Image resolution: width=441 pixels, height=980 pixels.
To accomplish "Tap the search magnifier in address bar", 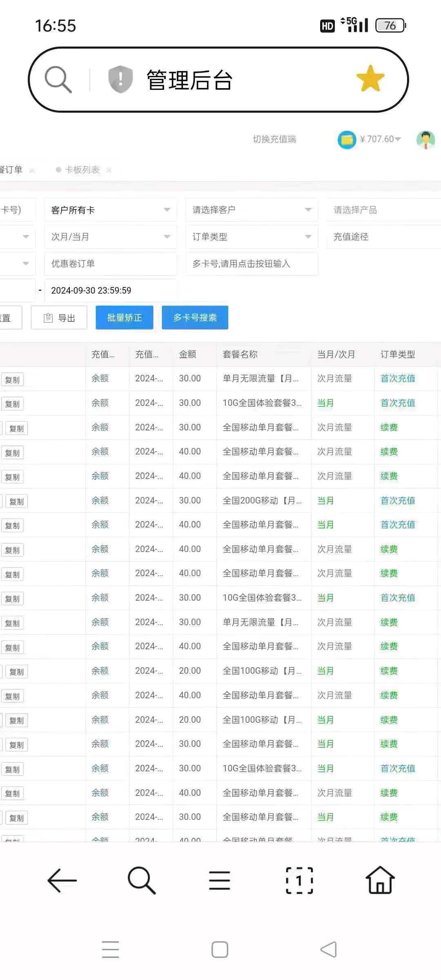I will click(x=58, y=80).
